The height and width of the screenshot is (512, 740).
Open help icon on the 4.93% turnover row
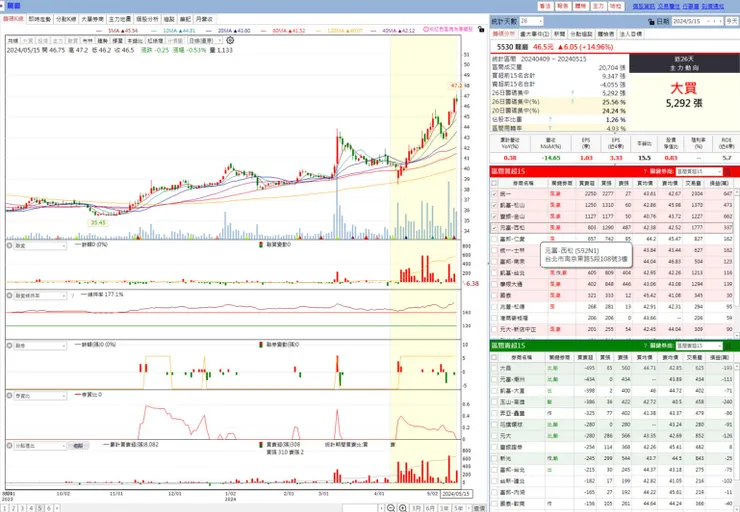coord(550,128)
